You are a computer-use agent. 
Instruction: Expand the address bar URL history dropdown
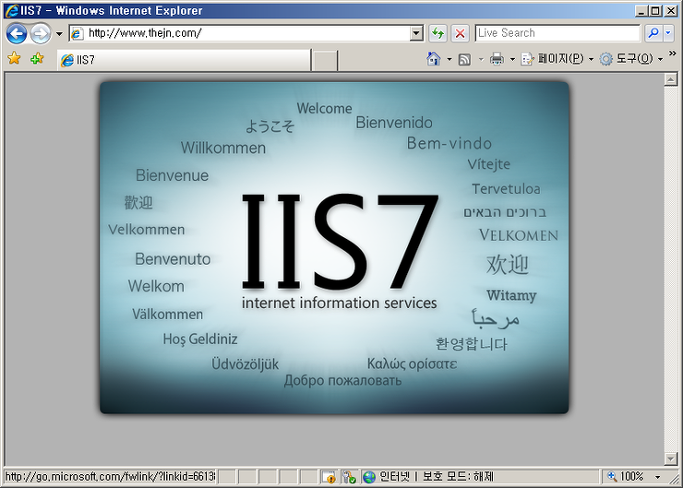point(417,33)
